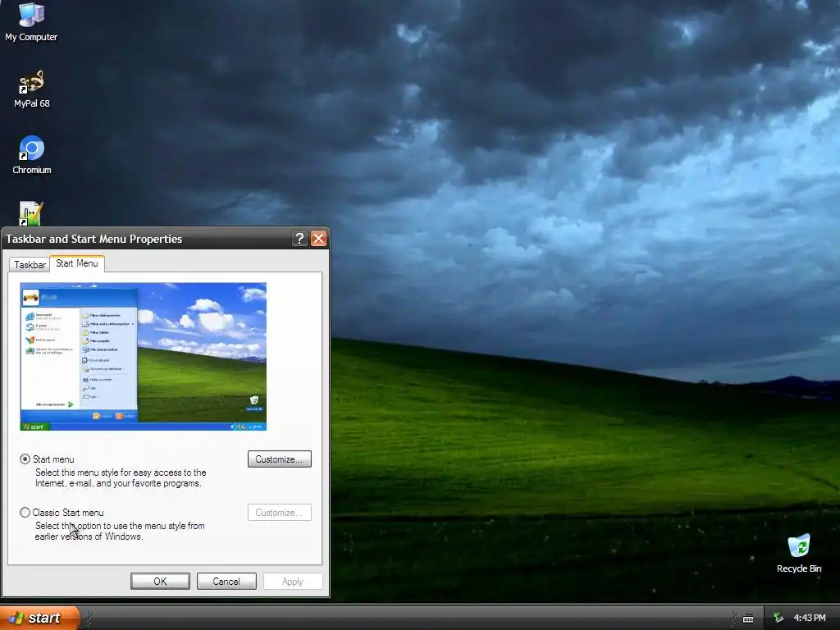Screen dimensions: 840x630
Task: Click the question-mark help button in the dialog title bar
Action: point(299,239)
